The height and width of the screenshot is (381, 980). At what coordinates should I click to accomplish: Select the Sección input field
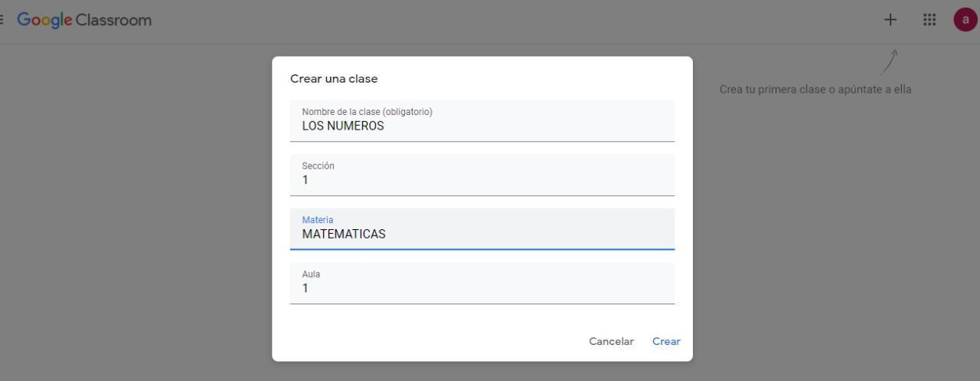click(482, 175)
